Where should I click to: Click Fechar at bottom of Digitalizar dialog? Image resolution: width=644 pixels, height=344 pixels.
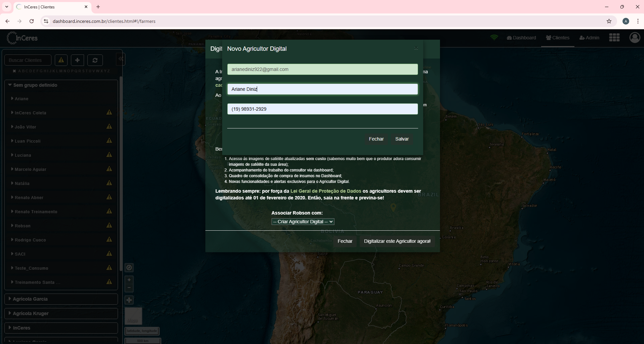345,241
